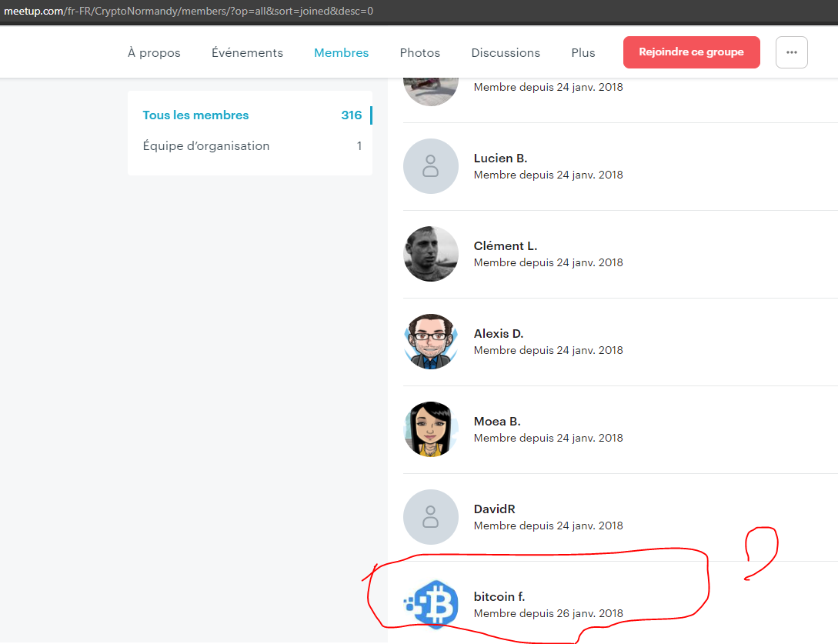838x644 pixels.
Task: Open the Discussions tab
Action: point(505,53)
